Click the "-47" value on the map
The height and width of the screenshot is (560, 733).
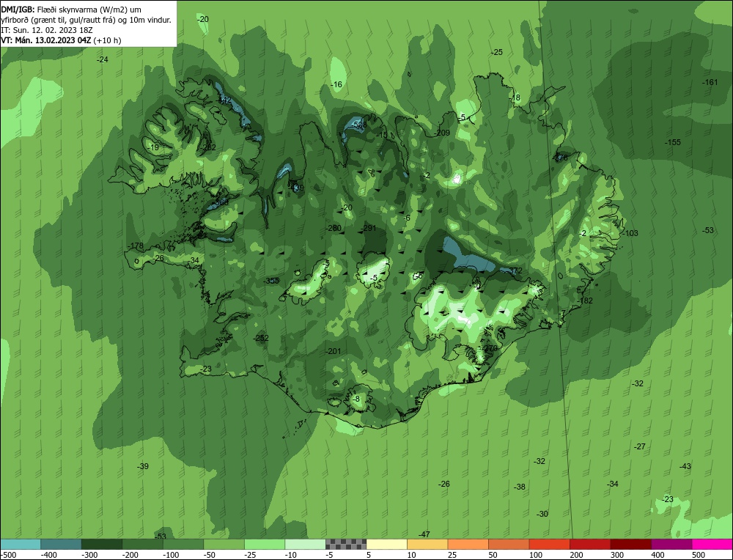424,534
